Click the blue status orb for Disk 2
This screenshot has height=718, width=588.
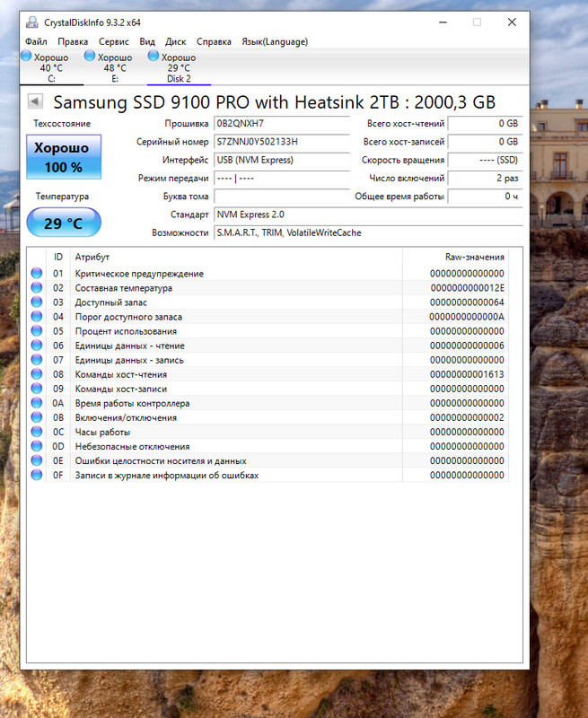click(154, 56)
